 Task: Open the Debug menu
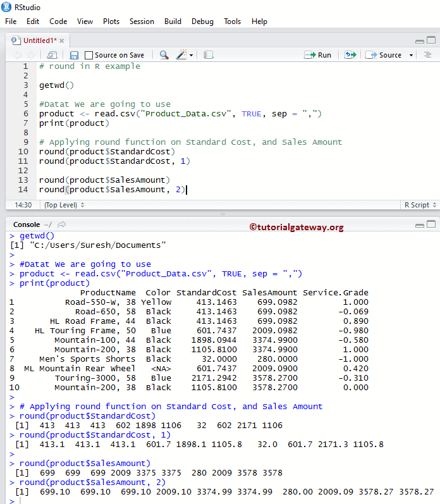click(202, 22)
